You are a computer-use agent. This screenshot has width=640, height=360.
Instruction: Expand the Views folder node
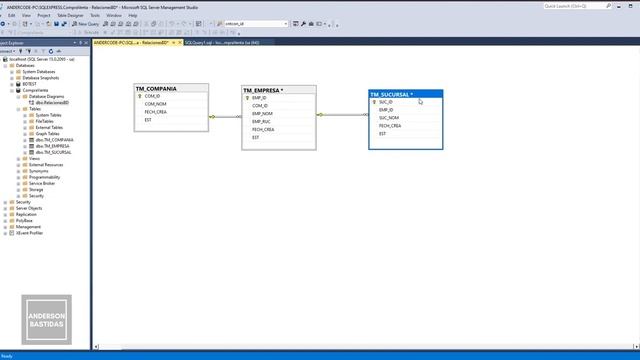pos(18,159)
